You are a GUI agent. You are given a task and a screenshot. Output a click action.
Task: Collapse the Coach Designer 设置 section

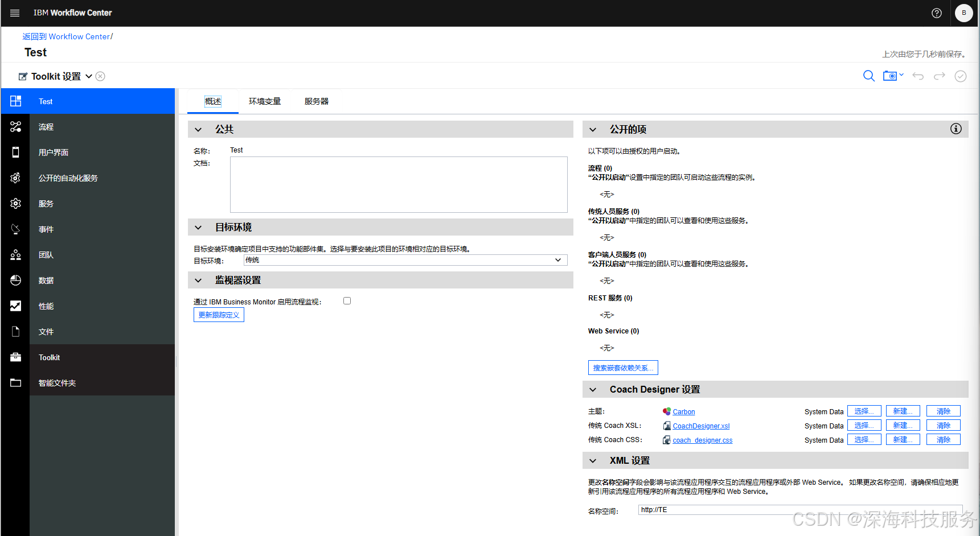pyautogui.click(x=593, y=390)
